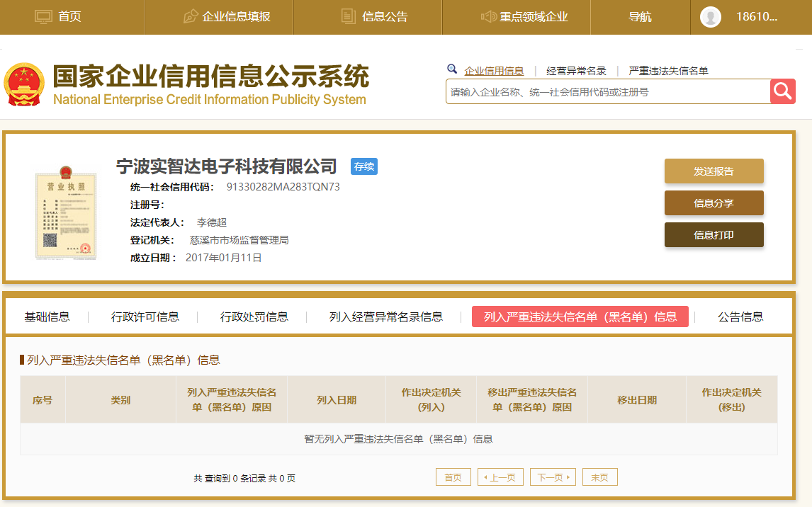Click the 信息分享 button
This screenshot has width=812, height=507.
tap(714, 203)
